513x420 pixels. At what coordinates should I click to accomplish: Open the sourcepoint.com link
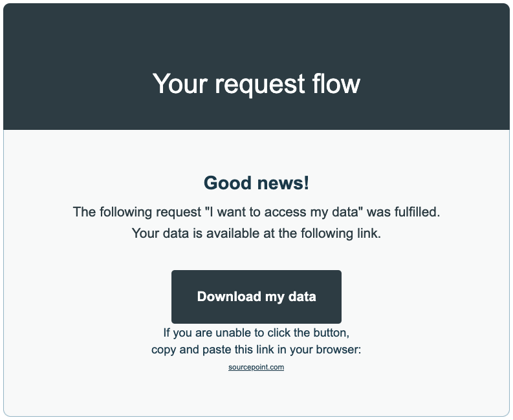256,367
